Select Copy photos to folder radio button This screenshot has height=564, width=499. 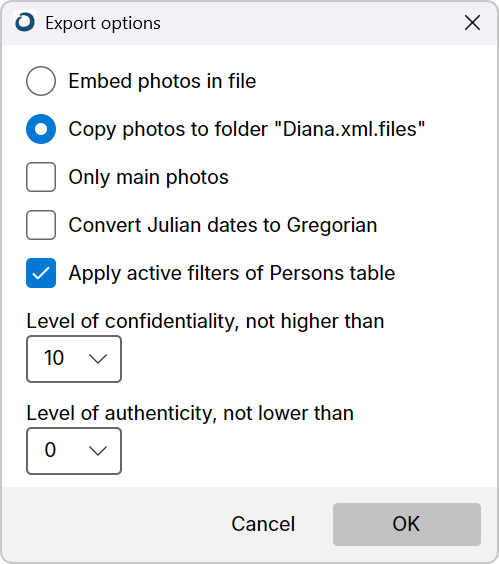click(41, 129)
